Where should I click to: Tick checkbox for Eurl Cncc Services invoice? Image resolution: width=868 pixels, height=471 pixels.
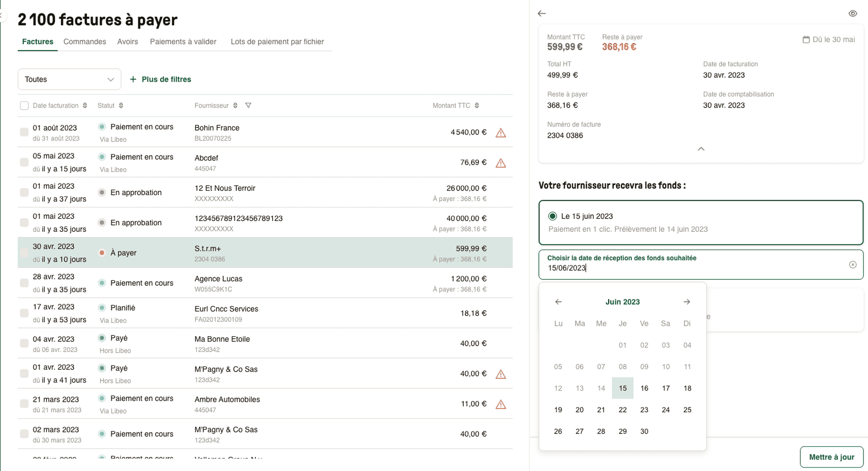tap(24, 313)
